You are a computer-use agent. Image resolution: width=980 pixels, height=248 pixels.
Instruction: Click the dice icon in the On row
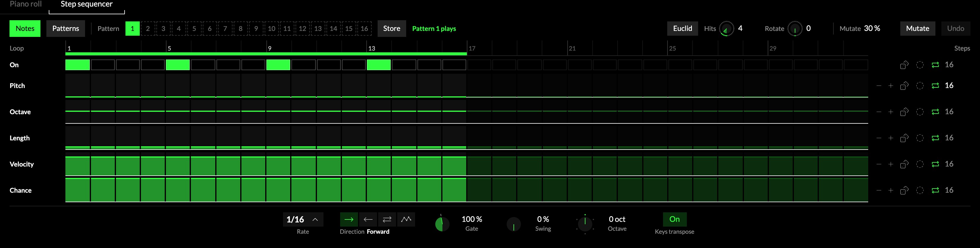coord(904,65)
